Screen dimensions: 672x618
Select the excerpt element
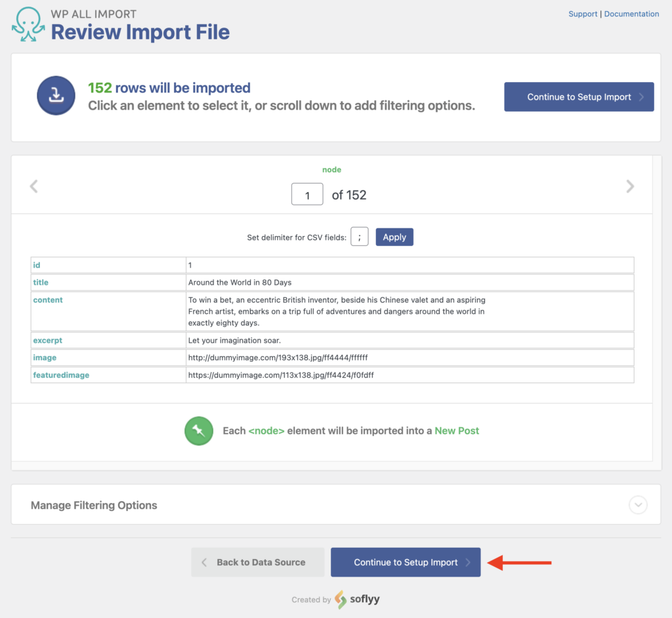(x=47, y=340)
